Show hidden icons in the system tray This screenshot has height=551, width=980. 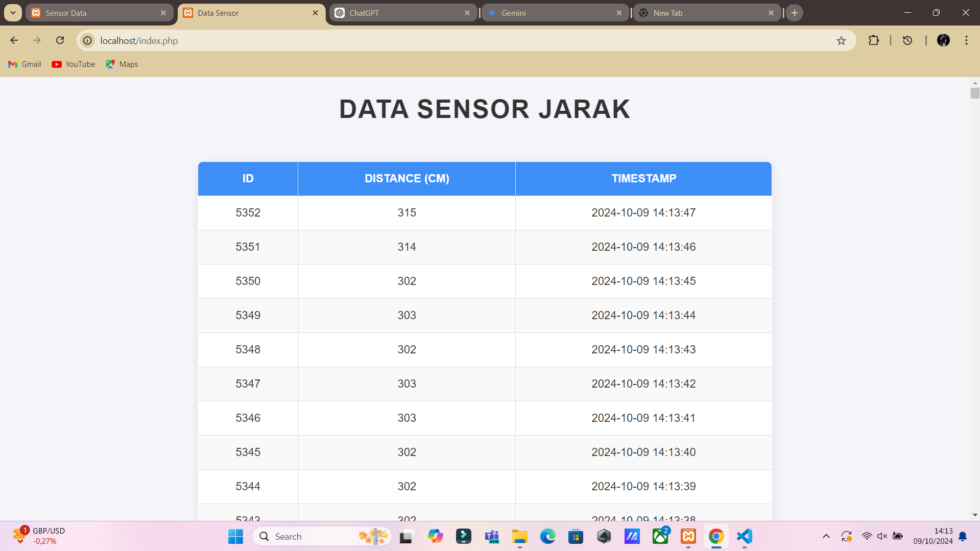coord(826,536)
